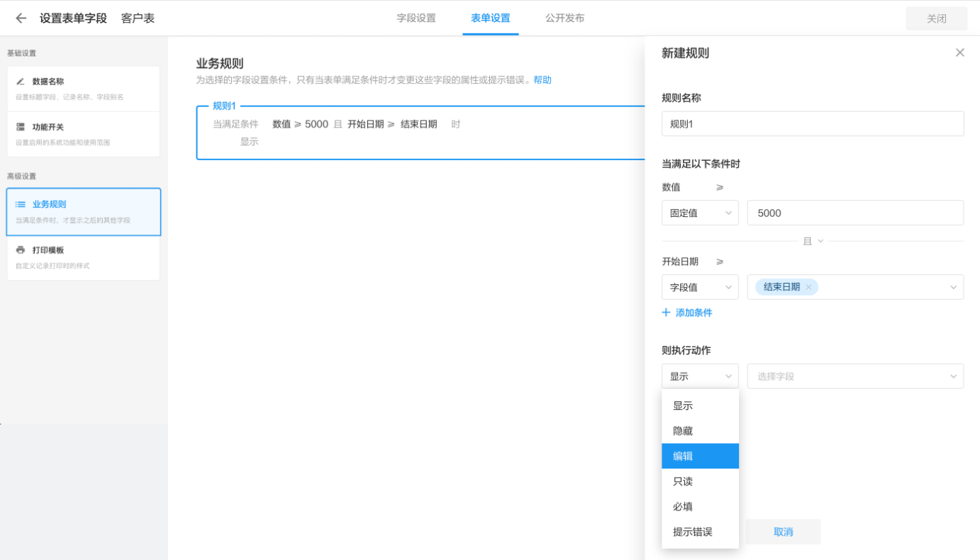The width and height of the screenshot is (980, 560).
Task: Click the plus icon to 添加条件
Action: coord(666,313)
